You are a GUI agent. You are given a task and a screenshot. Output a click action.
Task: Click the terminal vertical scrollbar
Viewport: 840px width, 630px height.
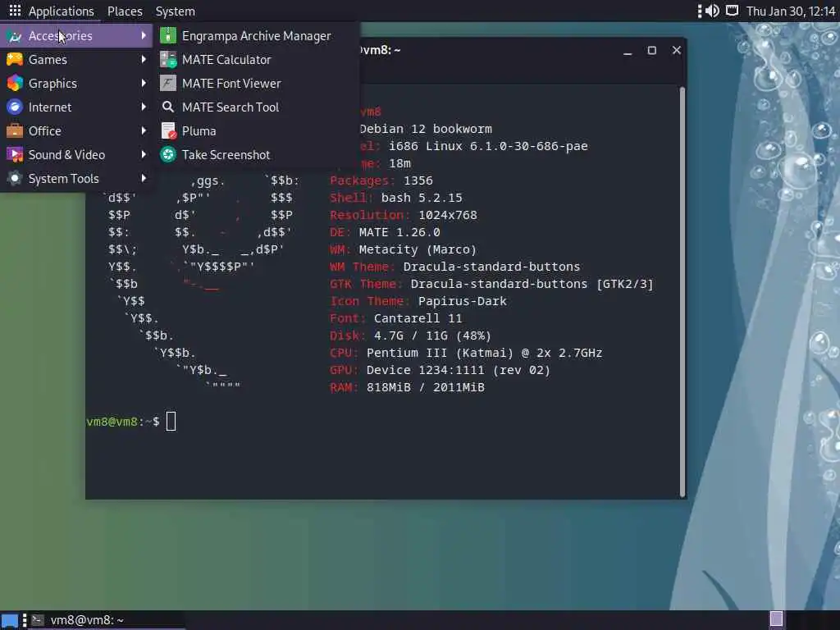click(x=682, y=292)
